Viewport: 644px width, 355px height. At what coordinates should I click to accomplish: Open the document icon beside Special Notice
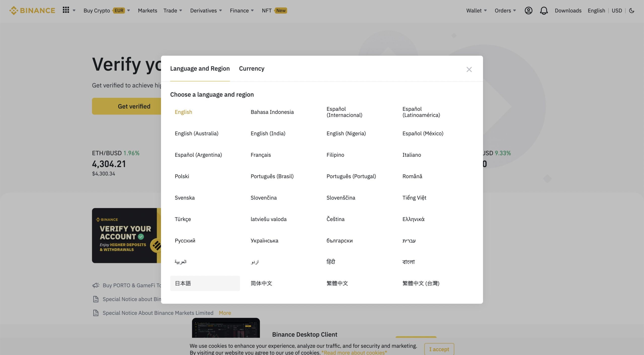pyautogui.click(x=96, y=299)
